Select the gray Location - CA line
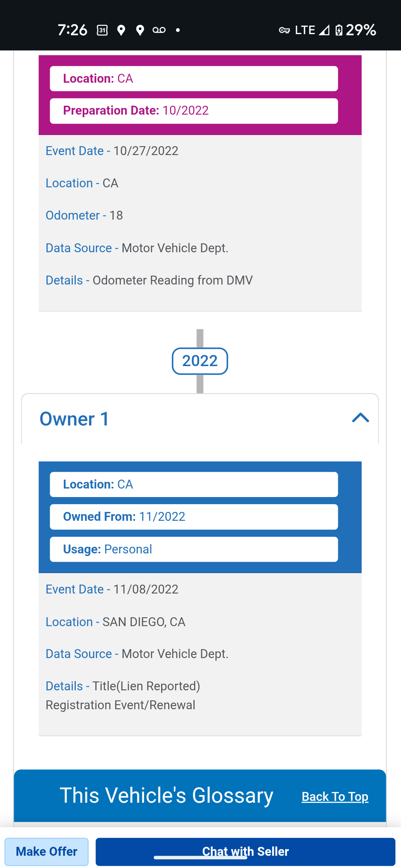 coord(82,183)
